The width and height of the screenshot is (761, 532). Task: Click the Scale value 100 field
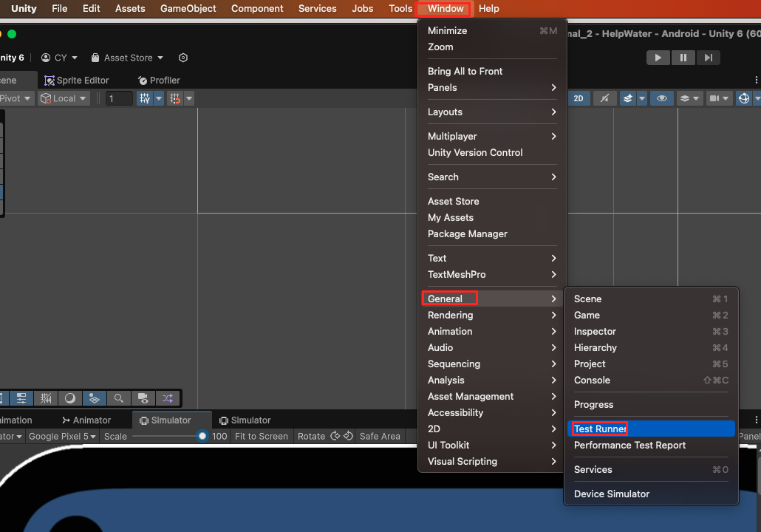pos(219,437)
